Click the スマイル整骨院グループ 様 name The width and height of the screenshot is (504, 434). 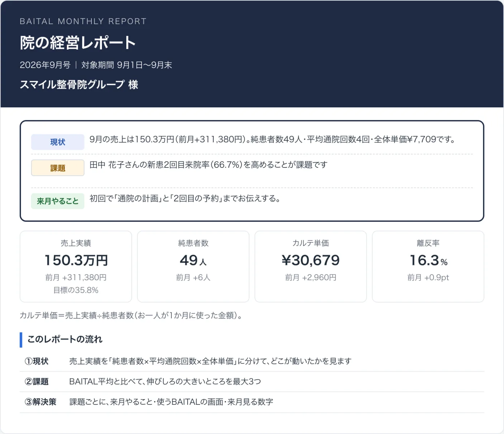79,85
